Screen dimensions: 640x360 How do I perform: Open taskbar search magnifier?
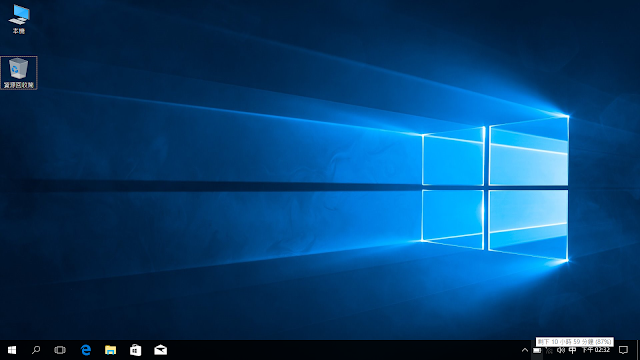tap(36, 350)
